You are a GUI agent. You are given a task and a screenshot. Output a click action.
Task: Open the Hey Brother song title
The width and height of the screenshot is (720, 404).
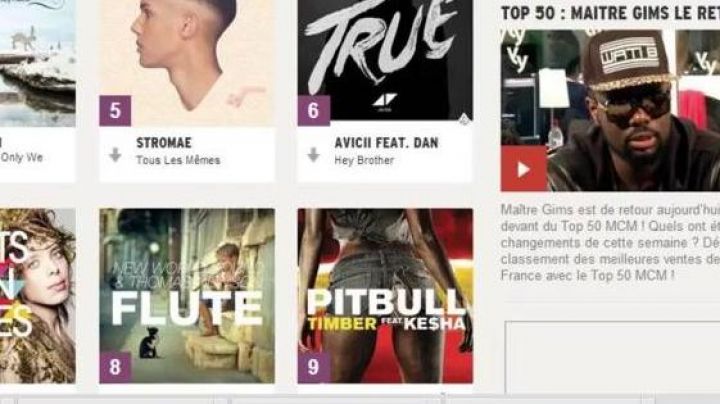[x=364, y=160]
